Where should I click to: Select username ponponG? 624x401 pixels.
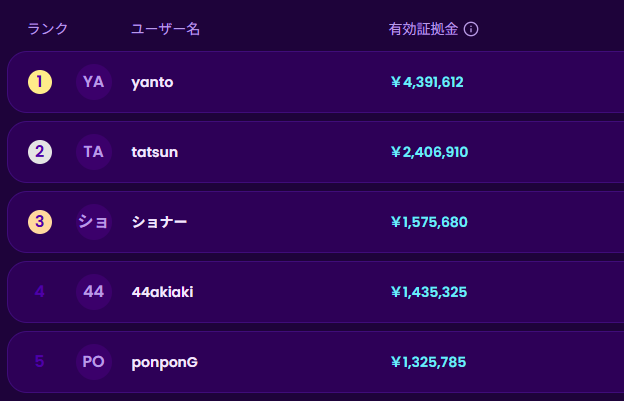[x=165, y=362]
